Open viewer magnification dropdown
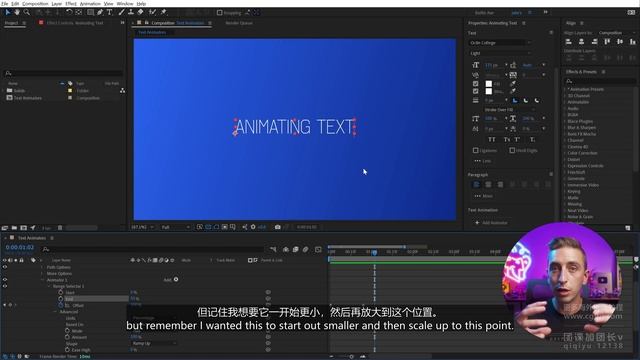Screen dimensions: 640x360 point(142,227)
